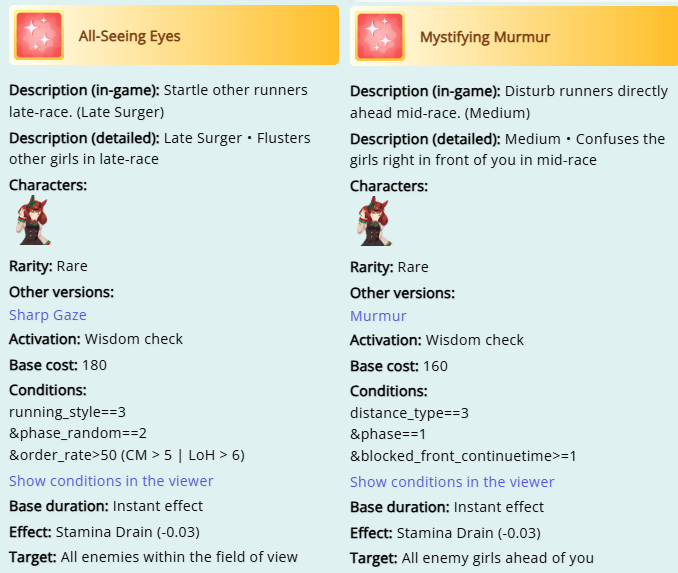Select the All-Seeing Eyes title header
Viewport: 678px width, 573px height.
coord(174,35)
